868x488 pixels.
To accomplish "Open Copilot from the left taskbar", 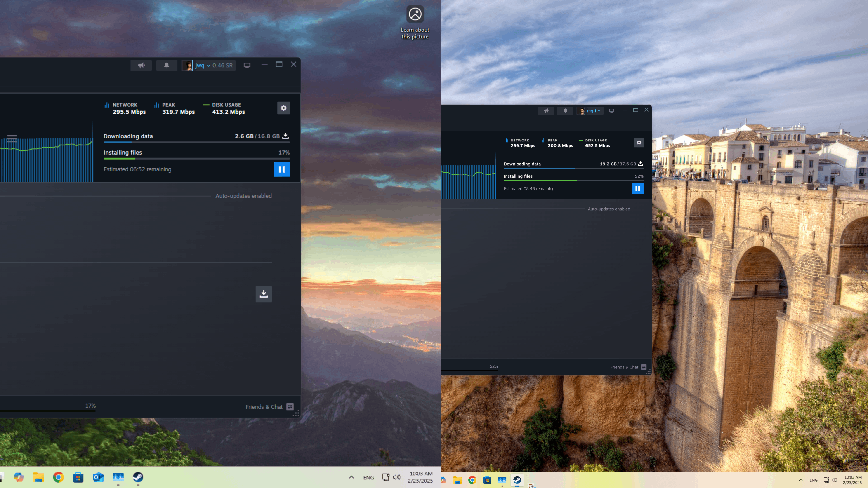I will click(19, 477).
